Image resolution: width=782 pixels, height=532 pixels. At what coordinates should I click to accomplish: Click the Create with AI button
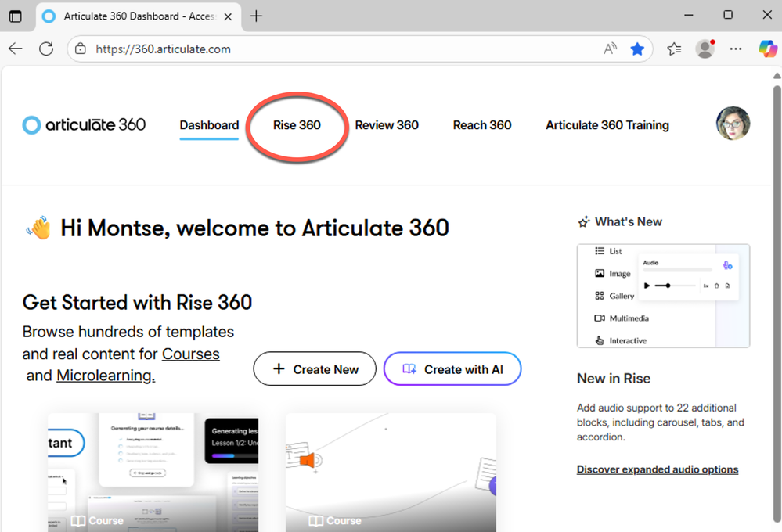(x=452, y=369)
